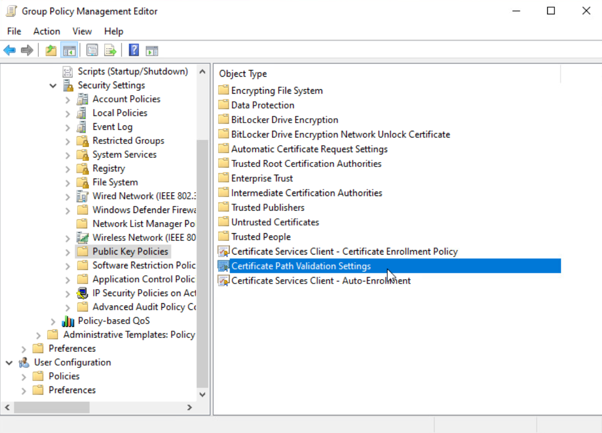This screenshot has height=433, width=602.
Task: Click the Group Policy Management Editor title icon
Action: pyautogui.click(x=12, y=11)
